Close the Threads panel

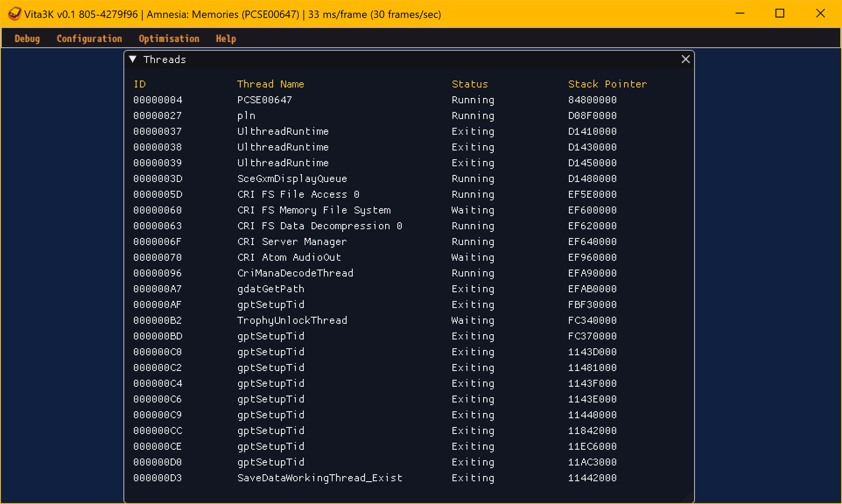point(685,59)
